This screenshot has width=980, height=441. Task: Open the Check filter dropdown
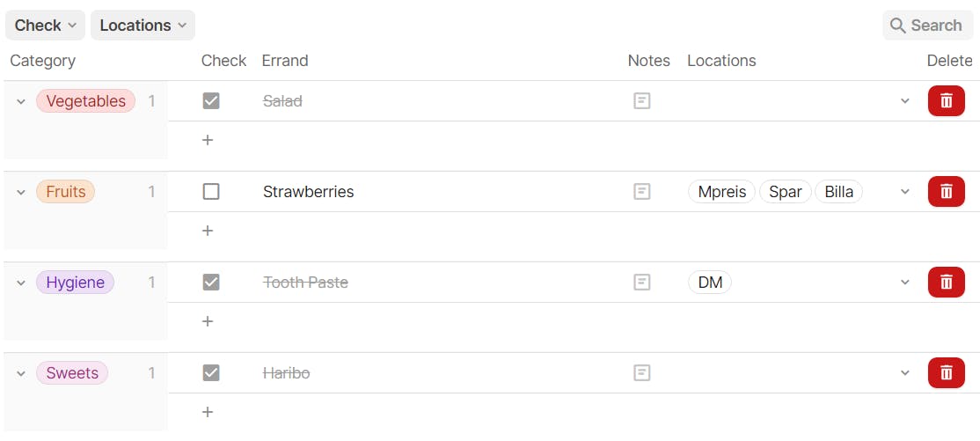point(45,25)
